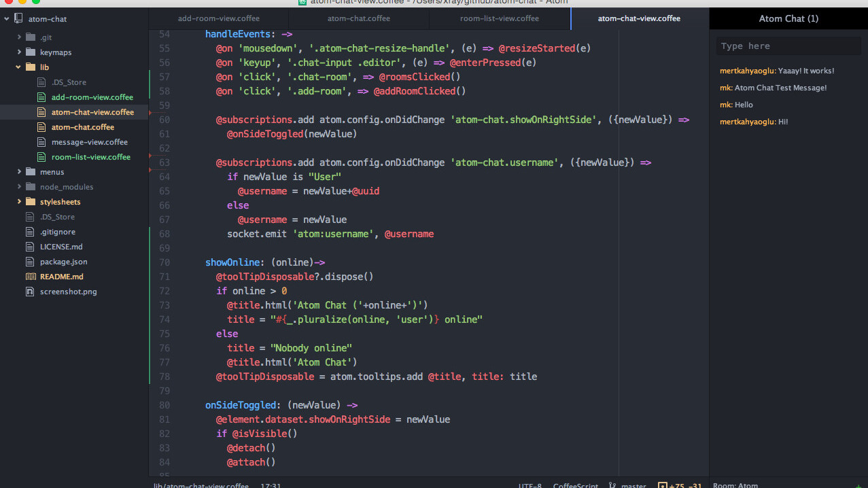Screen dimensions: 868x488
Task: Click the screenshot.png image file icon
Action: pyautogui.click(x=30, y=292)
